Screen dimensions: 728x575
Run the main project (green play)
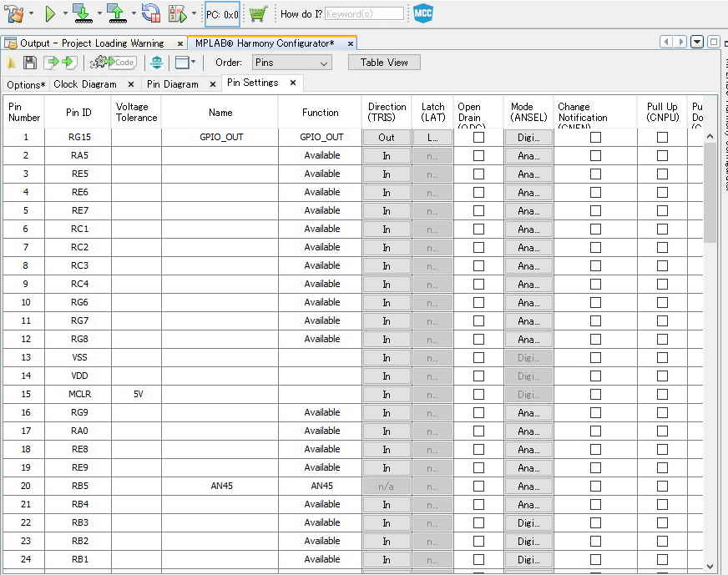point(50,14)
